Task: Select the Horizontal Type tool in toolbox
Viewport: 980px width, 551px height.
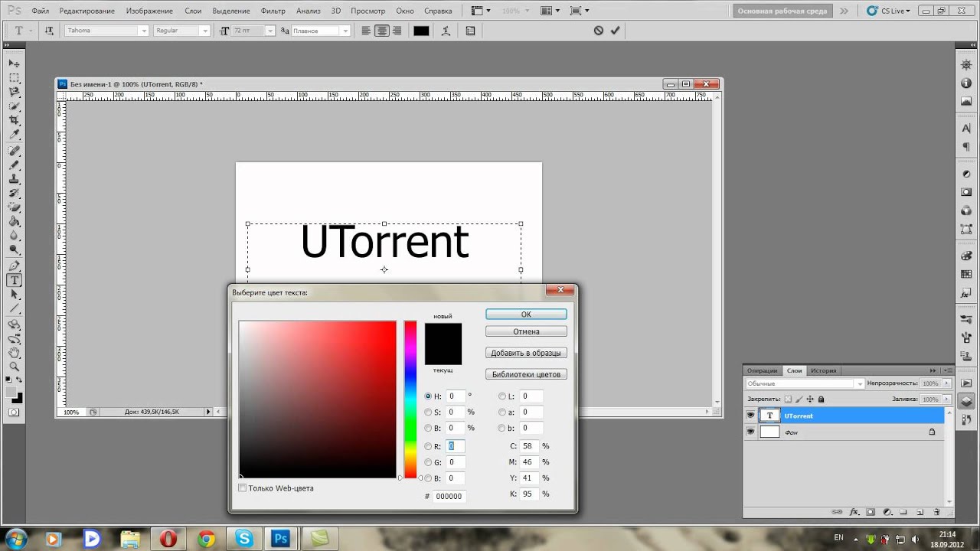Action: tap(15, 281)
